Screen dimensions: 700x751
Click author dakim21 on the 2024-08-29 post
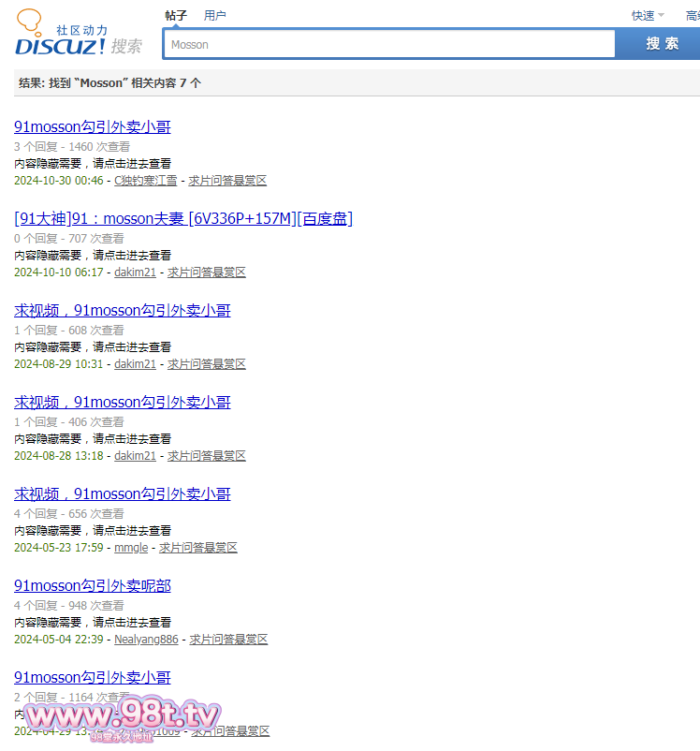[x=135, y=364]
